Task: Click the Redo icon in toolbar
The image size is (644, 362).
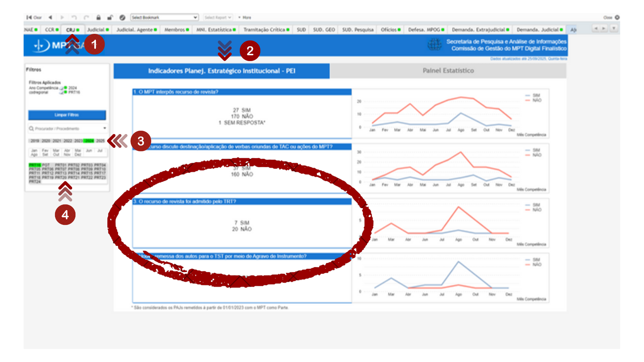Action: 86,17
